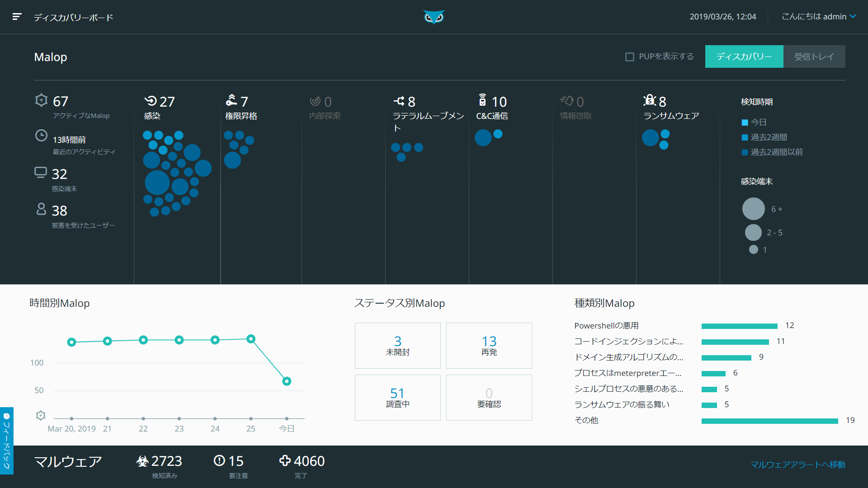This screenshot has height=488, width=868.
Task: Click the Powershellの悪用 teal bar
Action: 739,326
